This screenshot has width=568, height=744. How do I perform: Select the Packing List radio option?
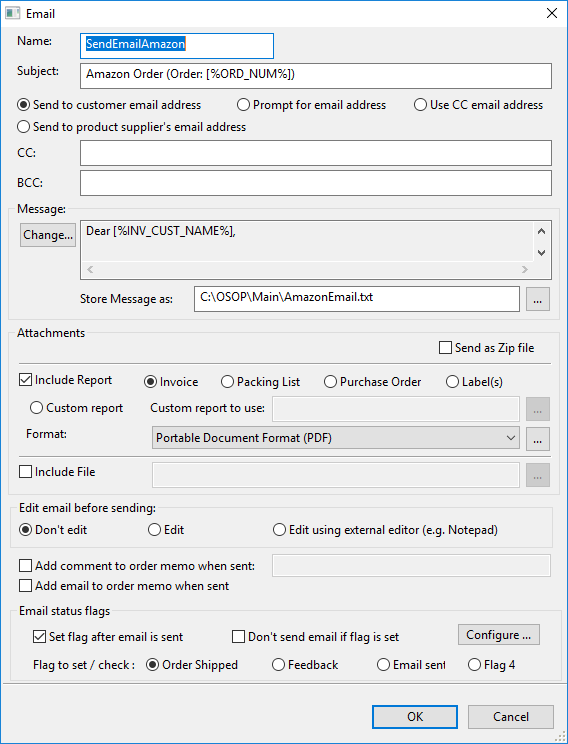point(227,382)
